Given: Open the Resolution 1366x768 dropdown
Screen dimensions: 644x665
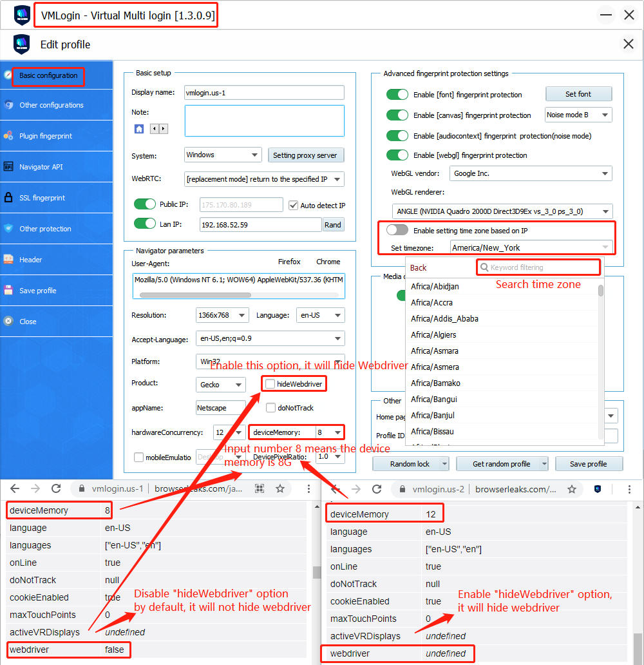Looking at the screenshot, I should click(222, 315).
